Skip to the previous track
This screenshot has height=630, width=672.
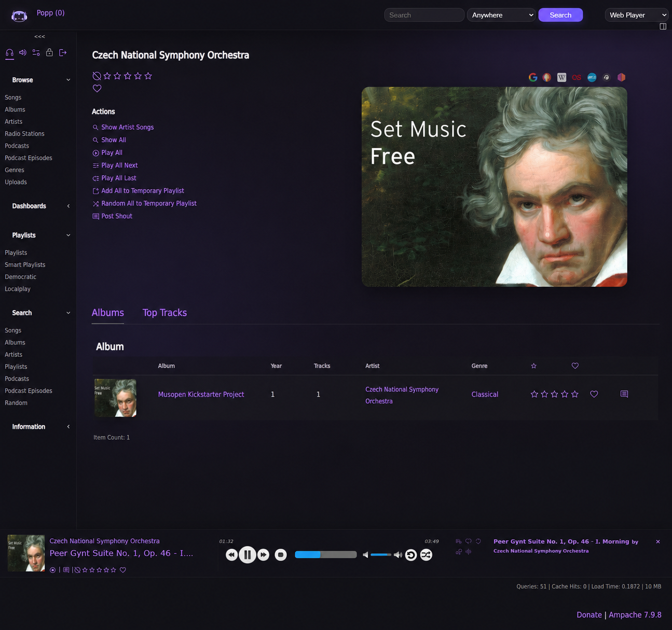pyautogui.click(x=231, y=555)
